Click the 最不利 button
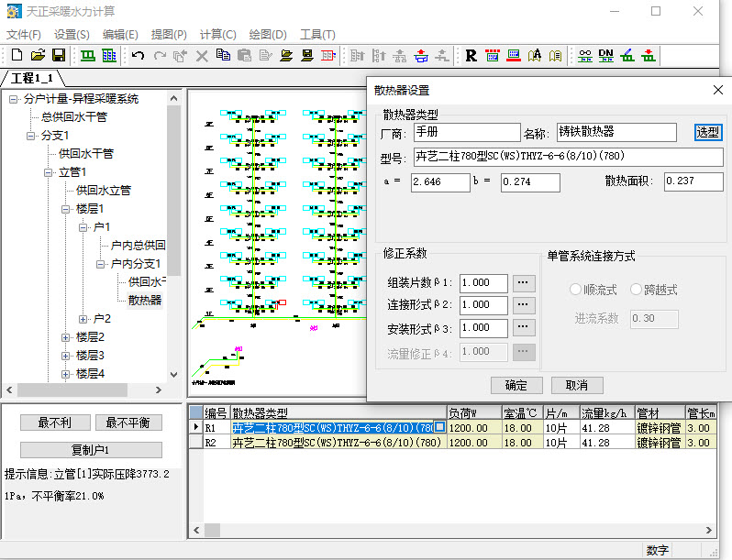Image resolution: width=732 pixels, height=560 pixels. pyautogui.click(x=55, y=423)
